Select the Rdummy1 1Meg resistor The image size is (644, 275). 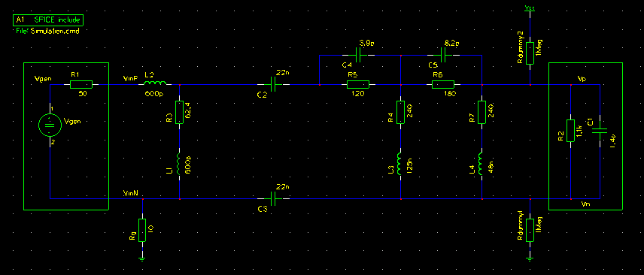click(x=530, y=230)
